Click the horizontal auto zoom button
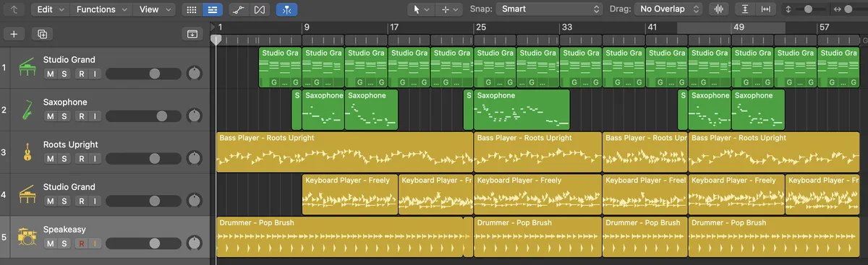Image resolution: width=868 pixels, height=265 pixels. [766, 9]
